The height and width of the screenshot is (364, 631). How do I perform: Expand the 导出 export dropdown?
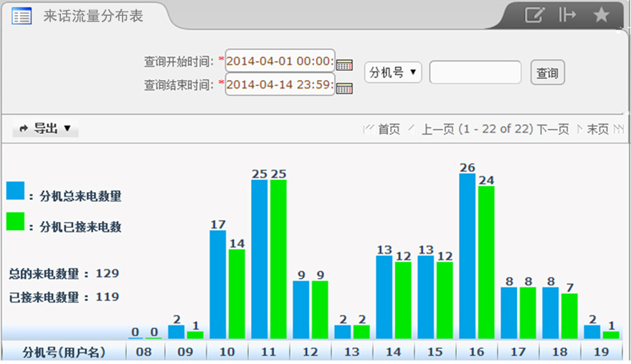(46, 128)
